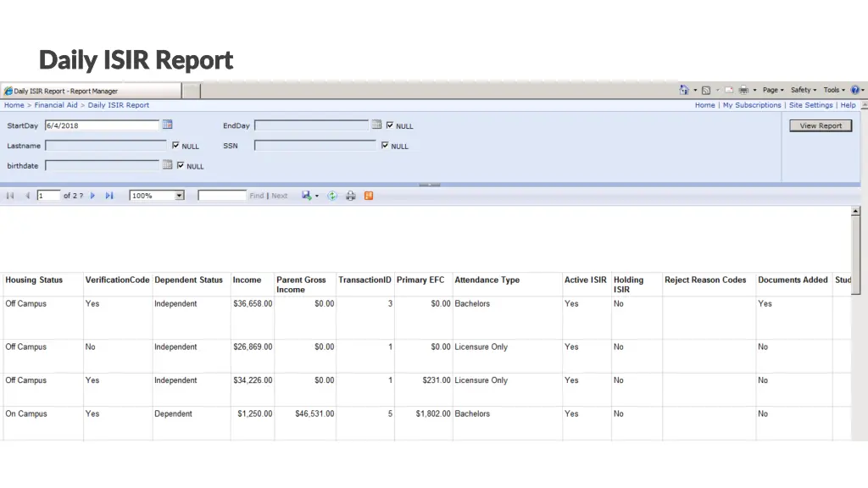Toggle the Lastname NULL checkbox
The width and height of the screenshot is (868, 488).
point(175,145)
